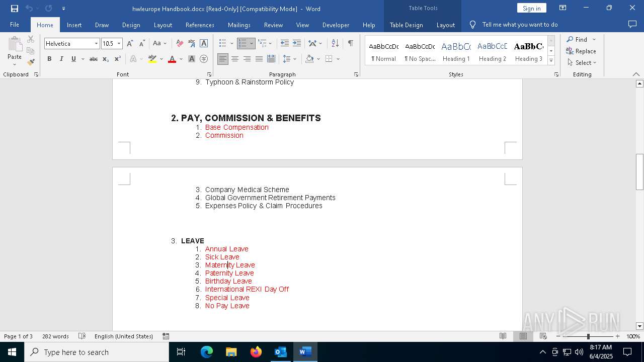Click proofing errors icon in status bar

[82, 336]
